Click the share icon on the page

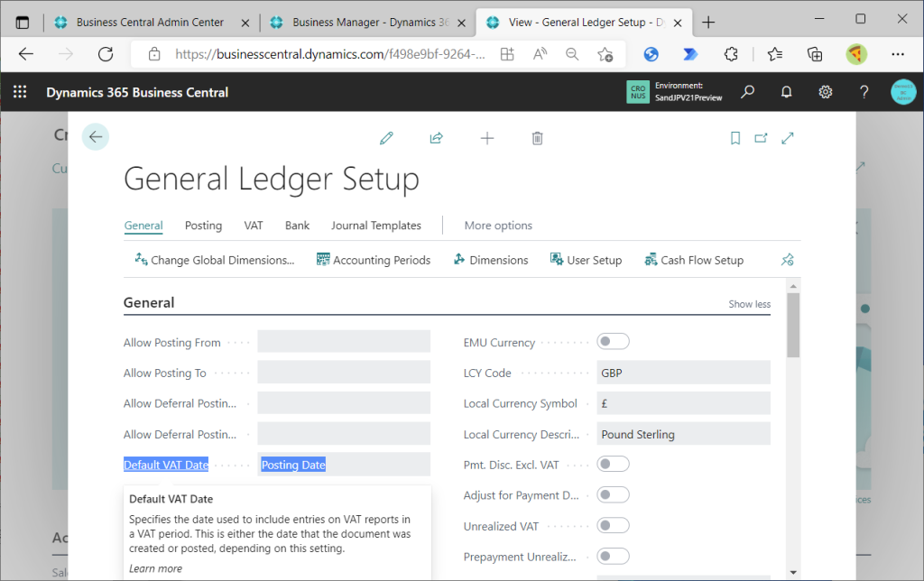437,138
